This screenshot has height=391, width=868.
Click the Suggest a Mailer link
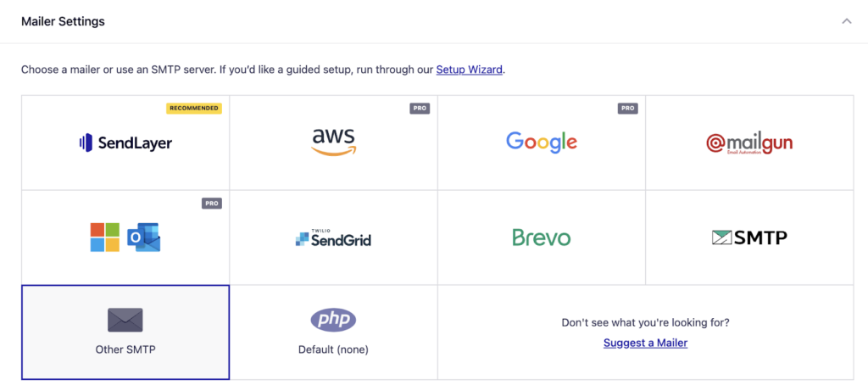pos(645,343)
